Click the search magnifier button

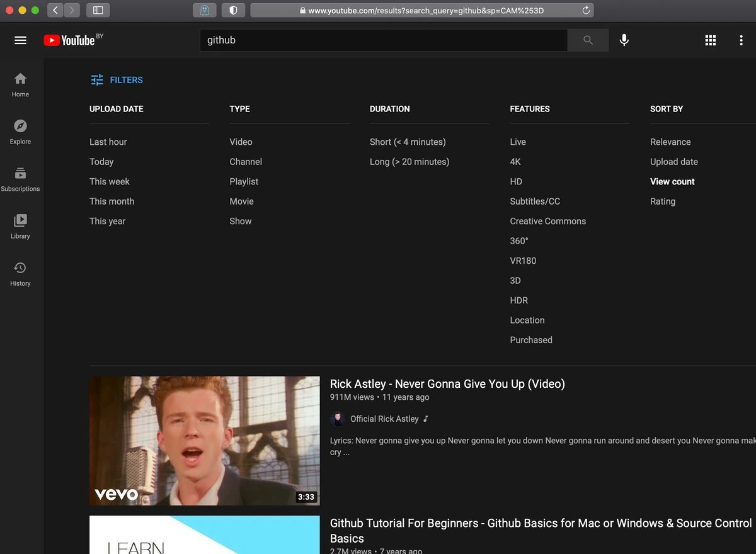[x=588, y=40]
